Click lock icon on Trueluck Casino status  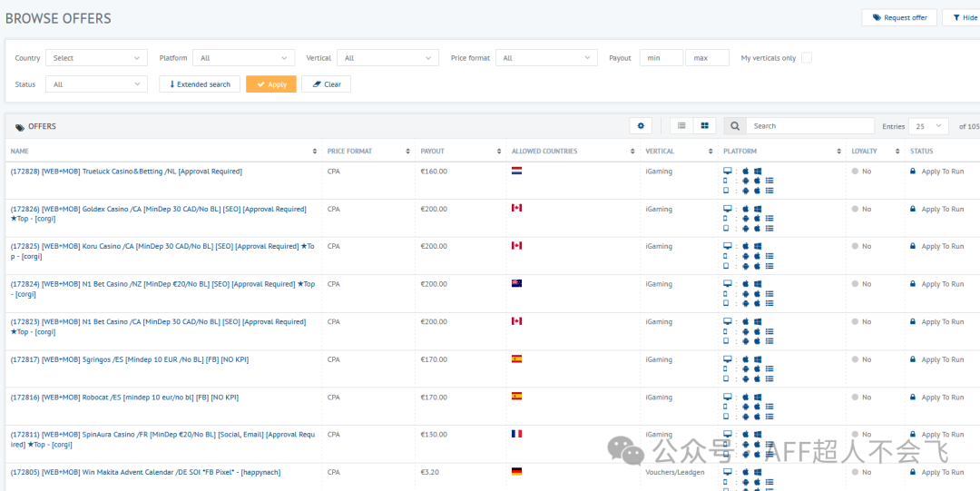pos(913,171)
